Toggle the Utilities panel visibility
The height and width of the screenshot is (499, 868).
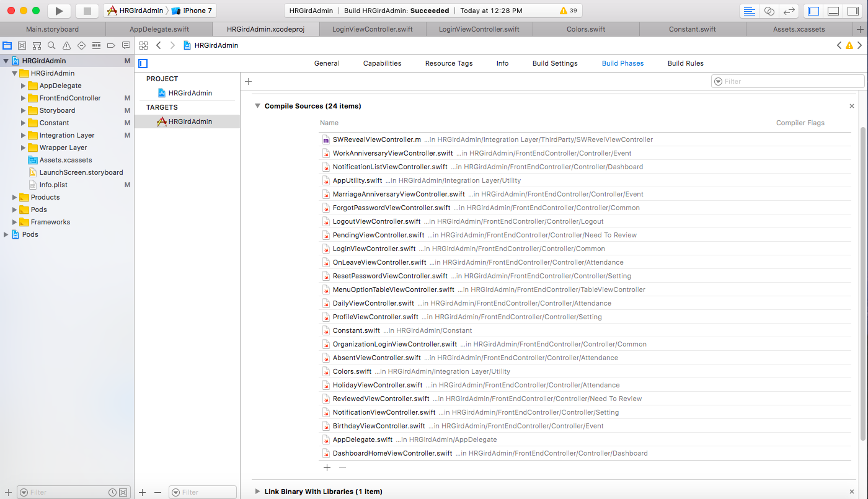point(853,11)
